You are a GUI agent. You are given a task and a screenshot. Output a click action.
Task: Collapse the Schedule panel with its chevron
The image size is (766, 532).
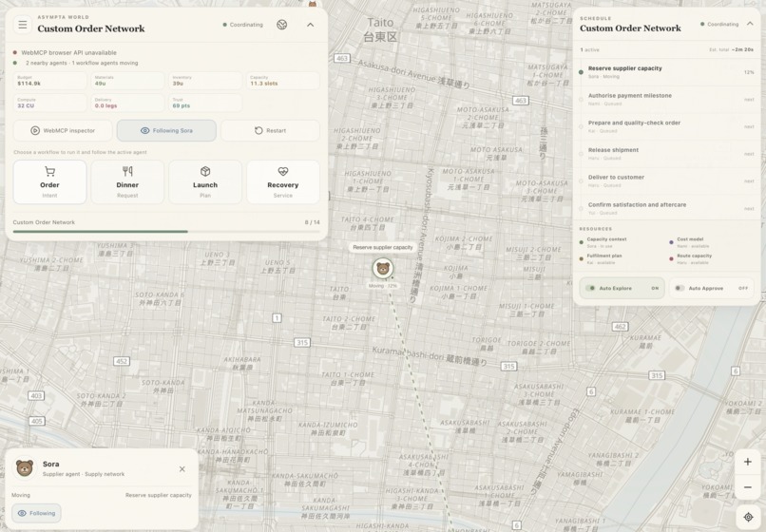[750, 24]
